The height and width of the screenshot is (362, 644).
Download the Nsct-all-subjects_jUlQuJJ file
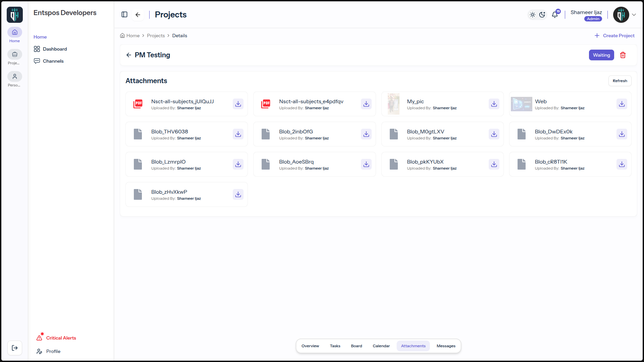[x=238, y=104]
